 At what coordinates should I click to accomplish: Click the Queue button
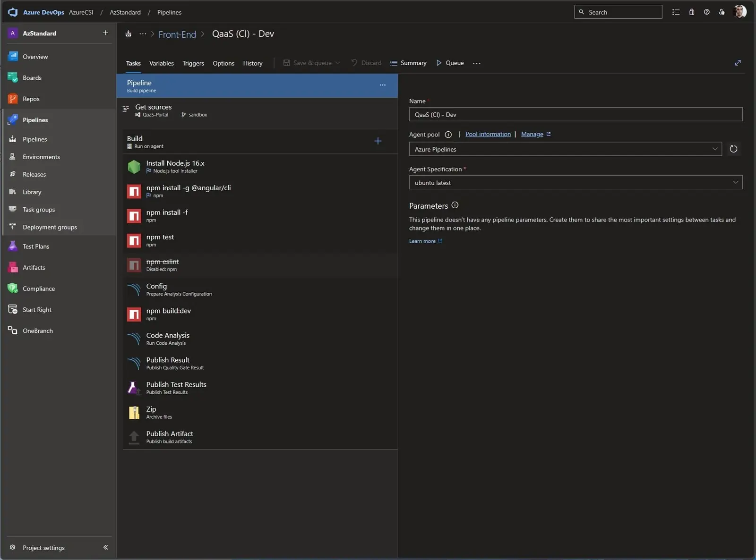[450, 63]
